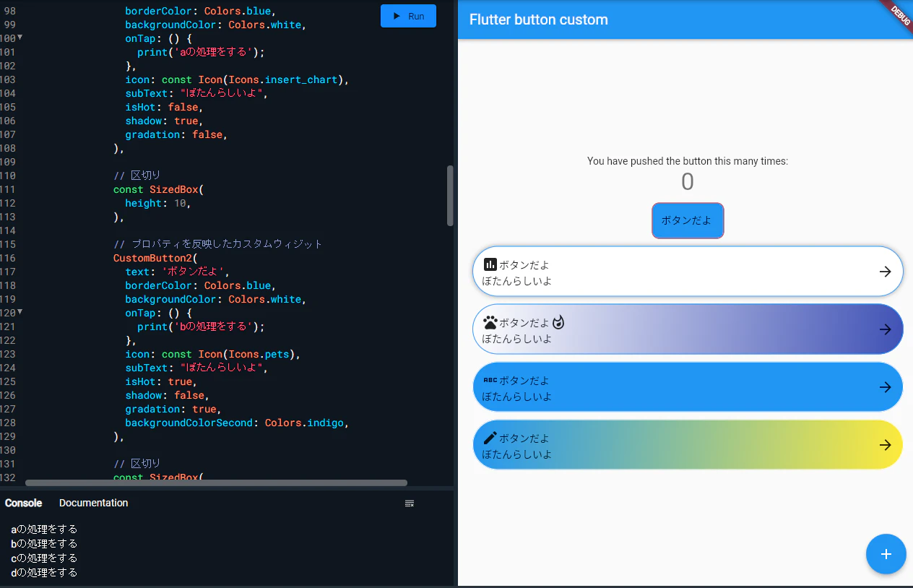Click code line 'gradation: true,'

pyautogui.click(x=173, y=409)
